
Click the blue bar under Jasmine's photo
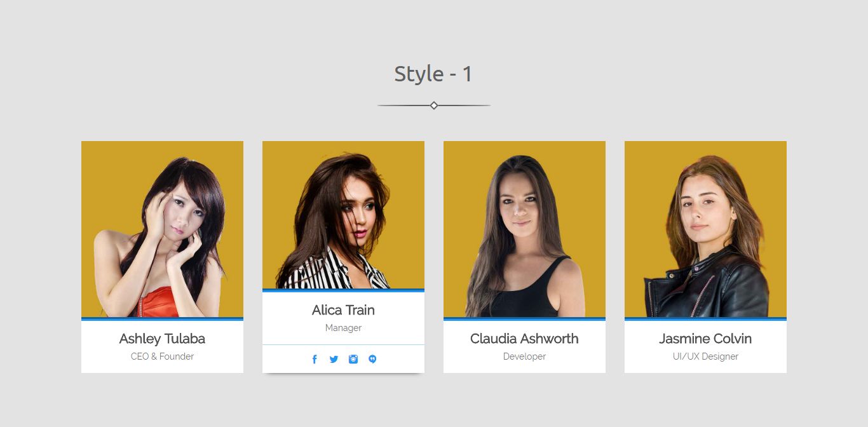point(705,319)
